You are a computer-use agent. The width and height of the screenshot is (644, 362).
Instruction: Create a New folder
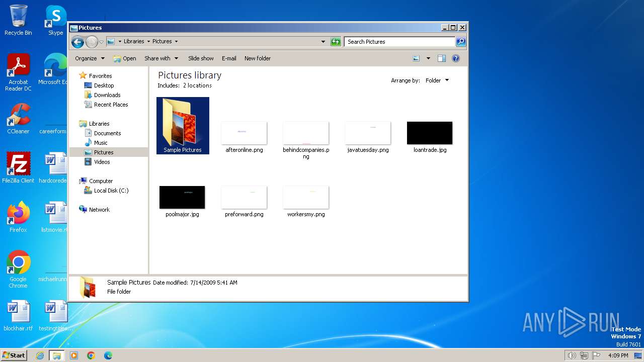pyautogui.click(x=258, y=58)
